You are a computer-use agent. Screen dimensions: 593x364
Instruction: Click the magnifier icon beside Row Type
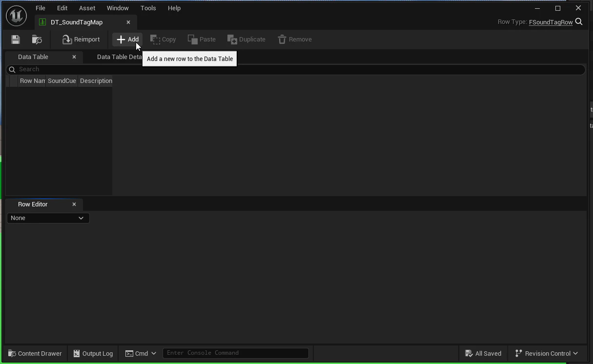tap(579, 22)
